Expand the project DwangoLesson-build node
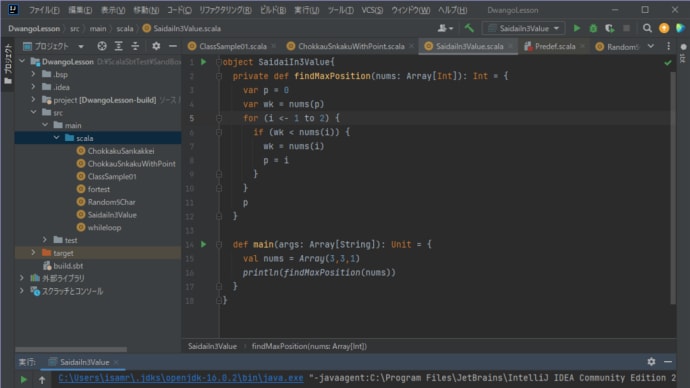The height and width of the screenshot is (388, 690). point(33,99)
